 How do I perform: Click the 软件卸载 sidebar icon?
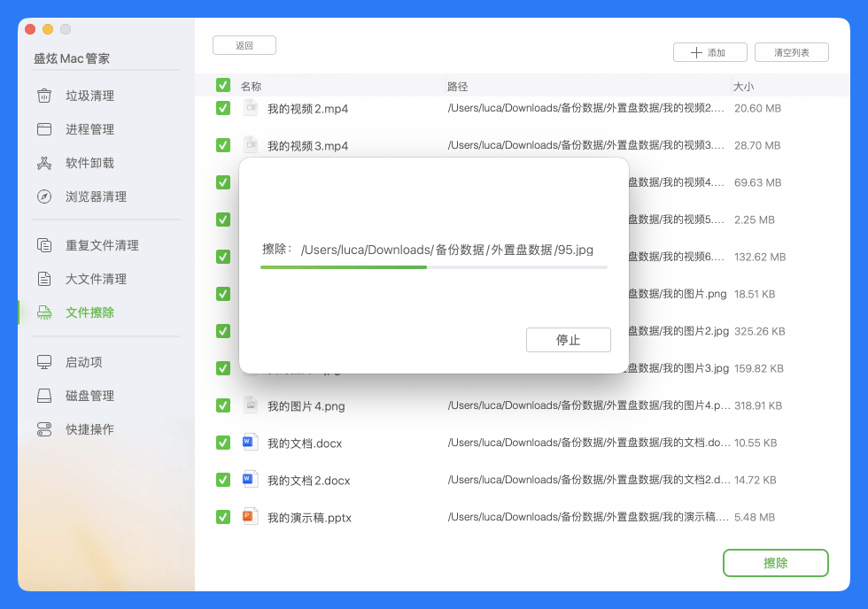pos(43,163)
